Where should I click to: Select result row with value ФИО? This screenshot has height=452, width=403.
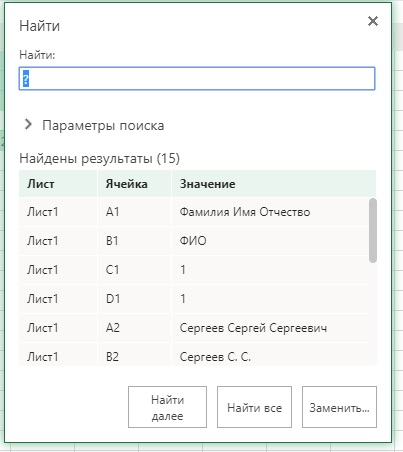194,241
